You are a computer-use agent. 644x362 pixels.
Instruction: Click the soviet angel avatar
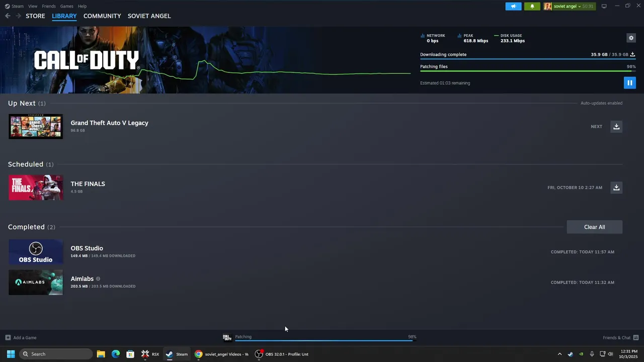pyautogui.click(x=548, y=6)
